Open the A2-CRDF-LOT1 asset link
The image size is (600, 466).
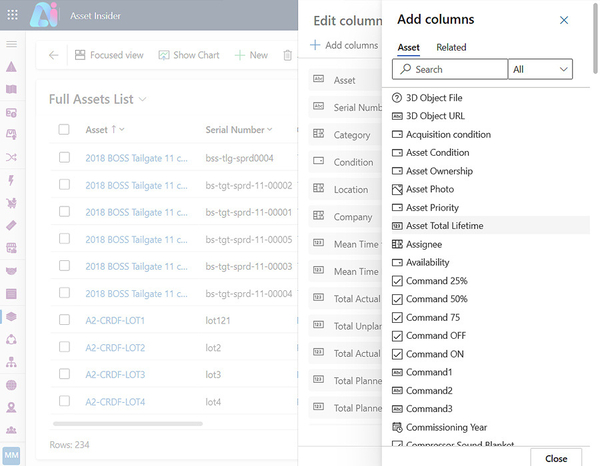pyautogui.click(x=115, y=321)
